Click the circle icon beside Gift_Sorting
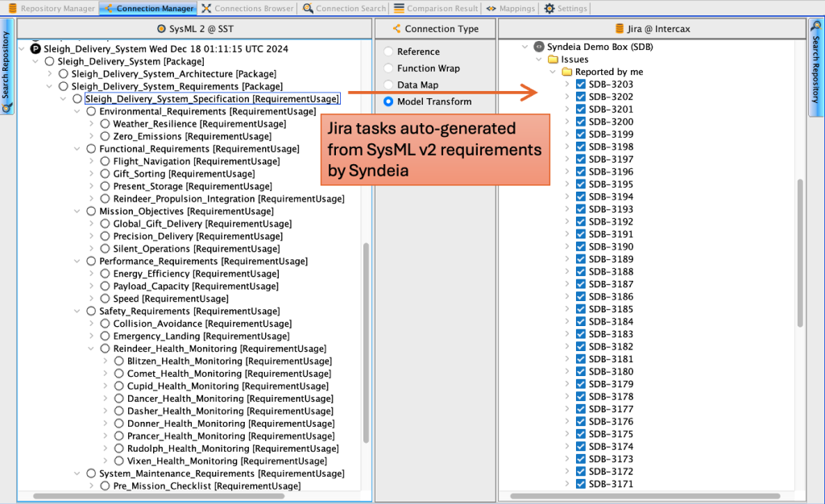This screenshot has width=825, height=504. [x=105, y=174]
